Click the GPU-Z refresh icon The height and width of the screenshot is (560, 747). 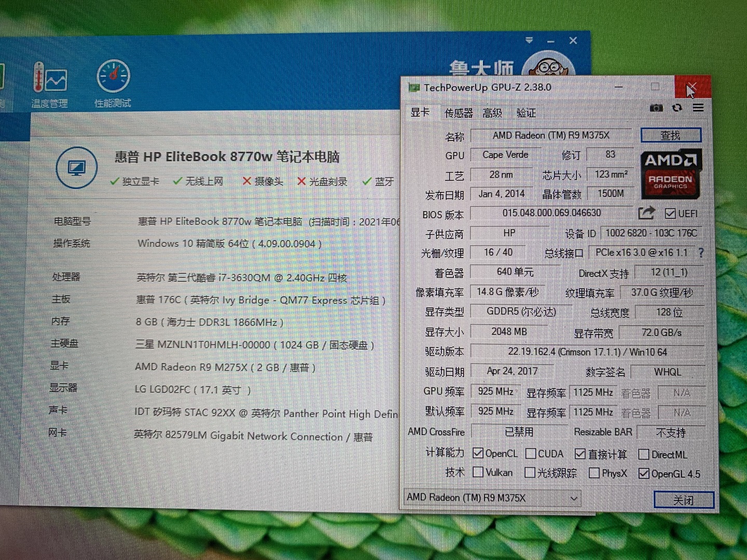(x=677, y=108)
